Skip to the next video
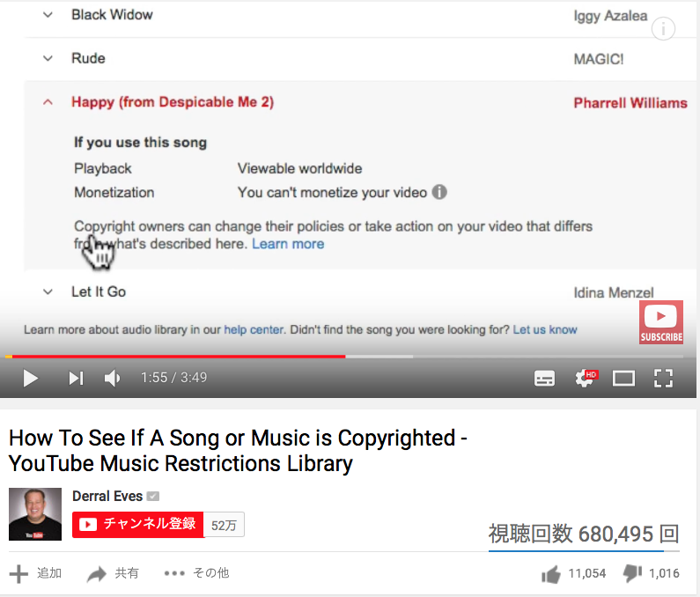 pyautogui.click(x=76, y=379)
